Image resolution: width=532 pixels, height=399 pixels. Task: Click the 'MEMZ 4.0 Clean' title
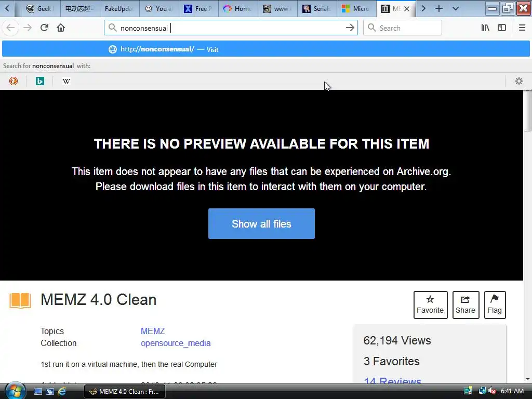tap(98, 300)
